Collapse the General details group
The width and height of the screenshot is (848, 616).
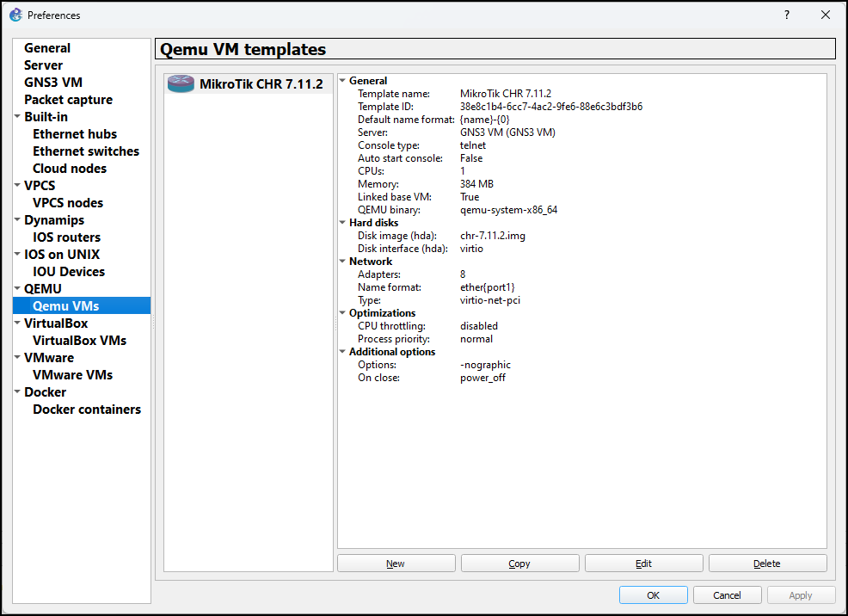tap(342, 80)
